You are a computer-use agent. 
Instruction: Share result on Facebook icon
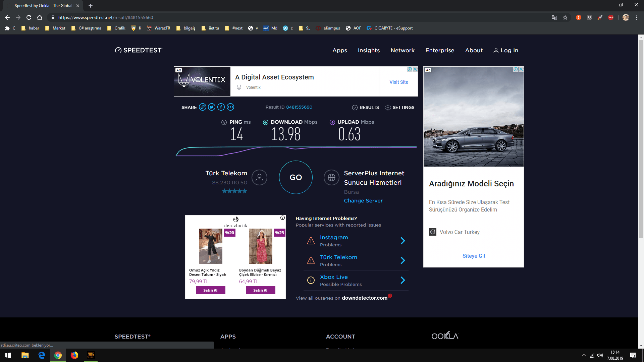221,107
